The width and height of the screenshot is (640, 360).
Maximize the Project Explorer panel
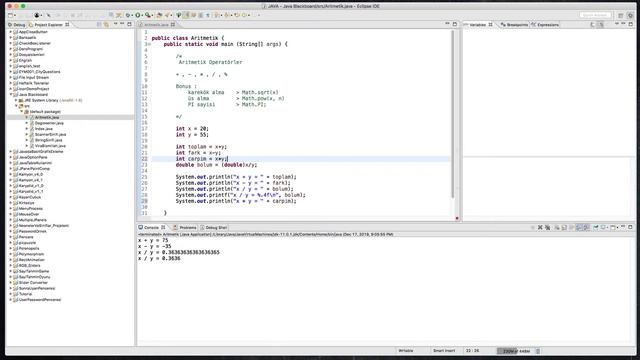pos(129,24)
